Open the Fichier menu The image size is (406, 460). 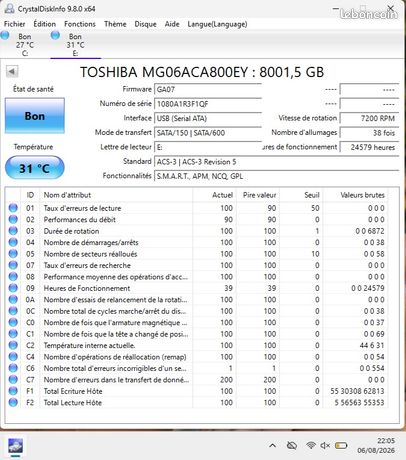click(14, 24)
